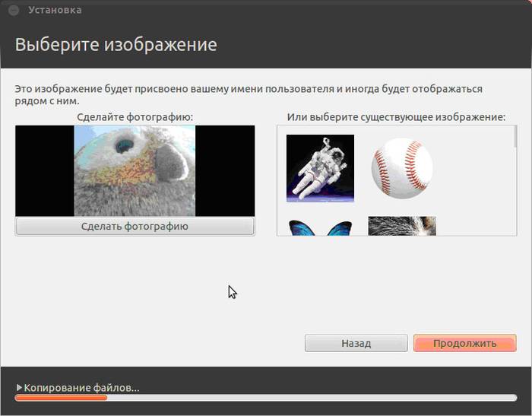Click the Установка window title
Viewport: 532px width, 416px height.
[x=55, y=10]
